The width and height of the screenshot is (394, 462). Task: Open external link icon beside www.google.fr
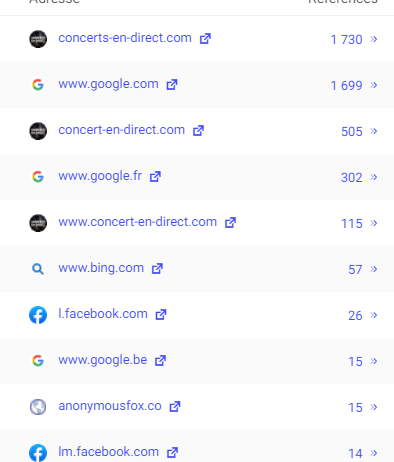coord(155,177)
